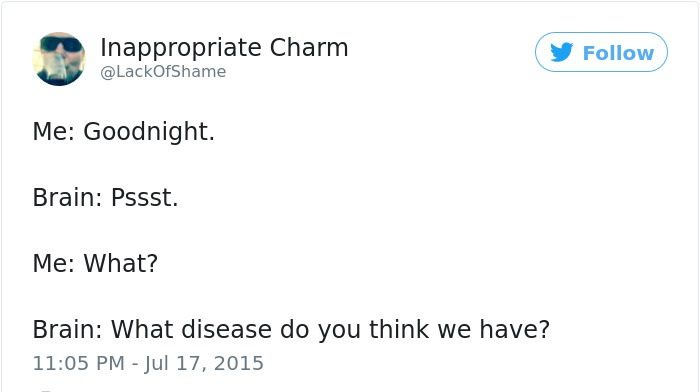This screenshot has width=700, height=392.
Task: Follow the @LackOfShame account
Action: tap(601, 52)
